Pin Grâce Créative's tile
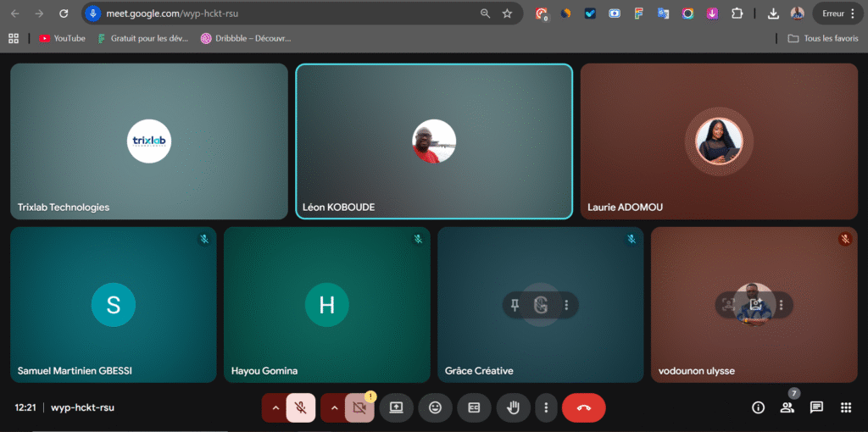Image resolution: width=868 pixels, height=432 pixels. click(515, 305)
